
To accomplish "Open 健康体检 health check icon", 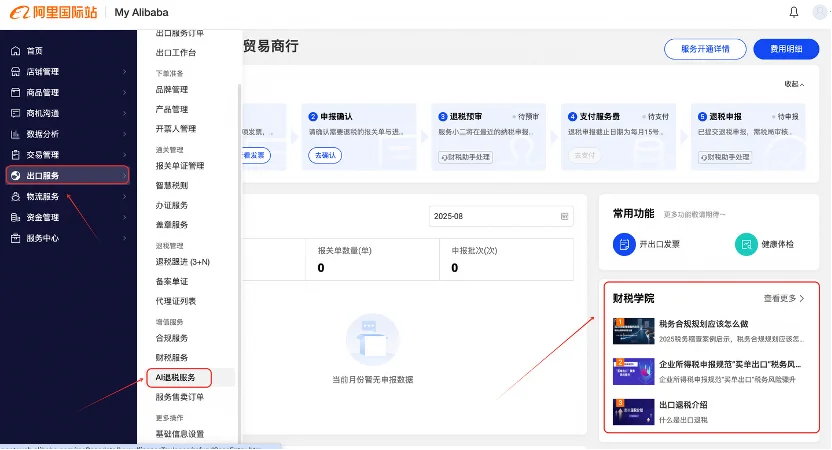I will [x=745, y=244].
